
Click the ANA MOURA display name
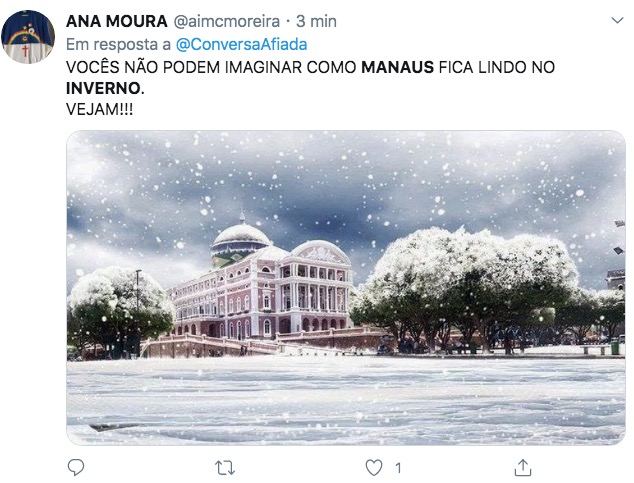(116, 21)
